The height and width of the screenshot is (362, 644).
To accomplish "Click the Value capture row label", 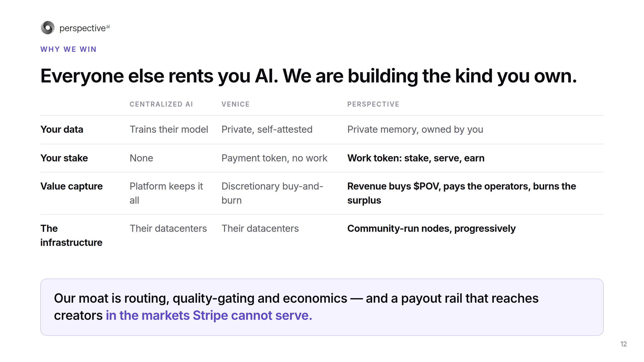I will pyautogui.click(x=72, y=186).
